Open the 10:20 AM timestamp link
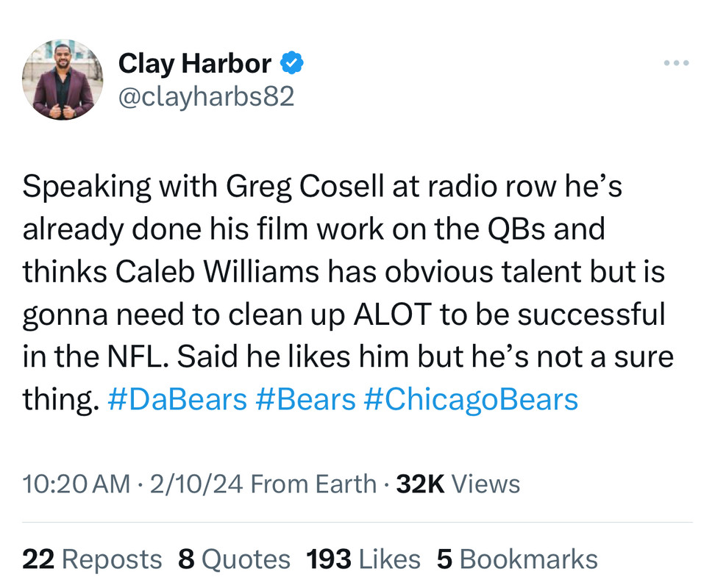This screenshot has width=715, height=588. click(77, 484)
